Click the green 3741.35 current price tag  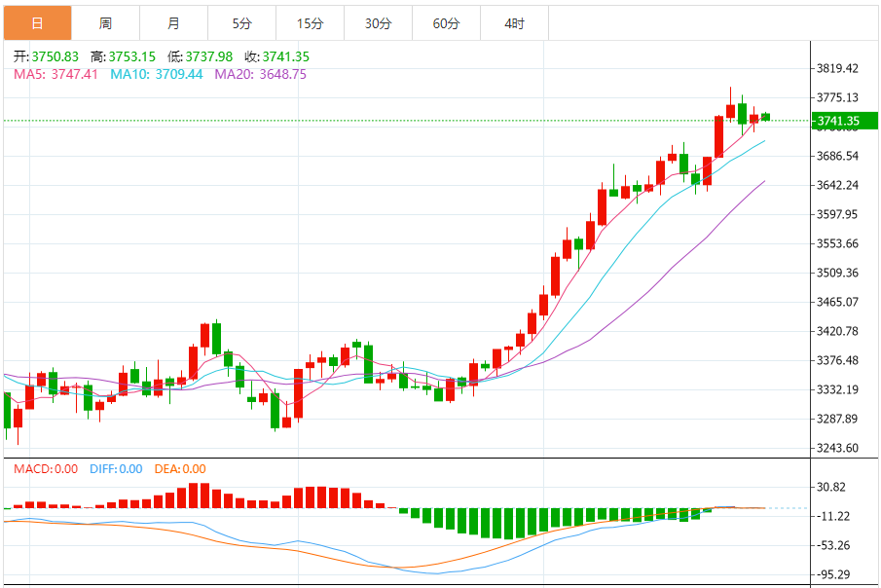click(837, 122)
